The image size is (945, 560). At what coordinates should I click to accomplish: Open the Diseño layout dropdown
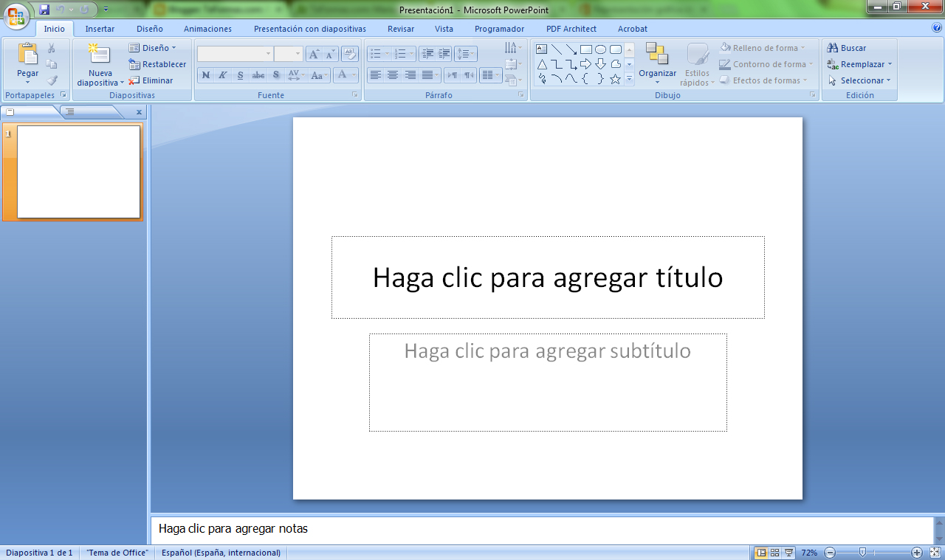tap(153, 48)
